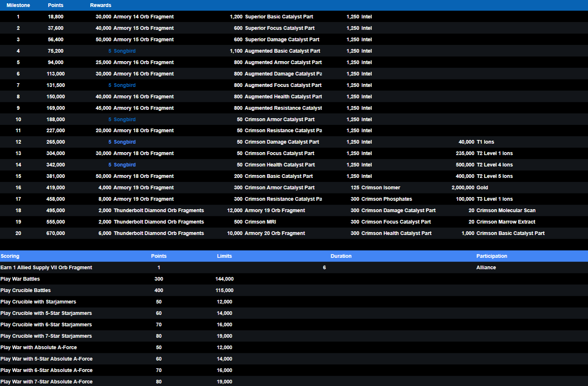The width and height of the screenshot is (588, 386).
Task: Click the Rewards column header
Action: (101, 5)
